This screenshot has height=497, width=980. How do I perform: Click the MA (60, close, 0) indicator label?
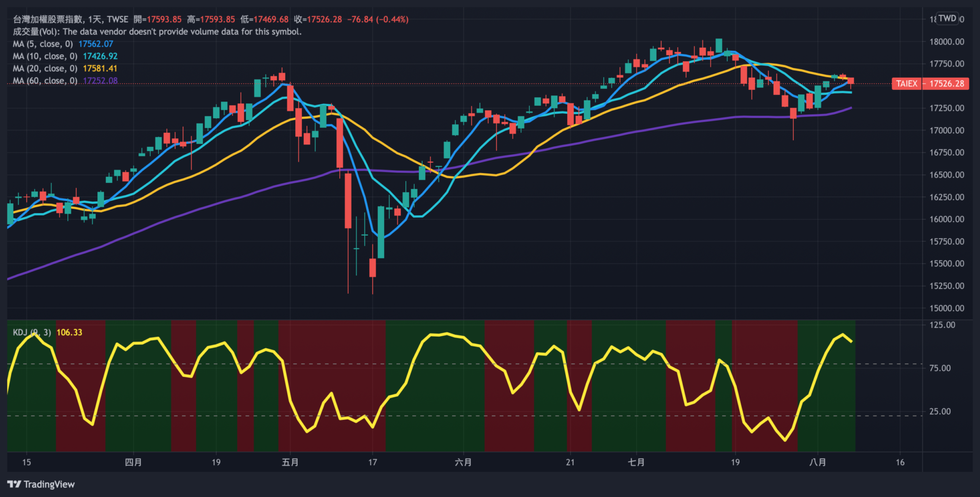(x=45, y=81)
